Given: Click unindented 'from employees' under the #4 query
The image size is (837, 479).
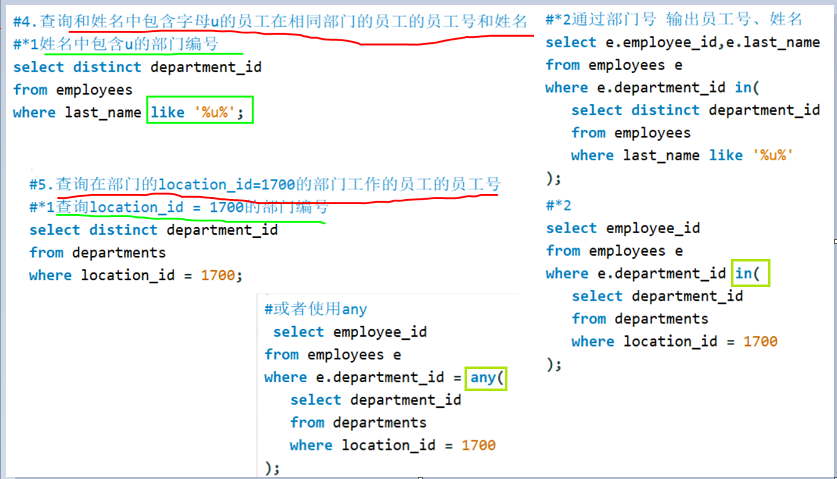Looking at the screenshot, I should (x=73, y=90).
